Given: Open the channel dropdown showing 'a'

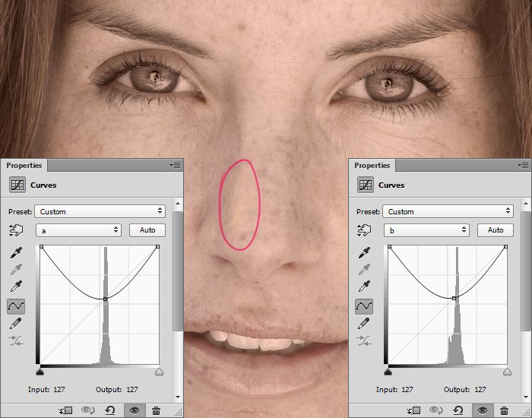Looking at the screenshot, I should pyautogui.click(x=78, y=230).
